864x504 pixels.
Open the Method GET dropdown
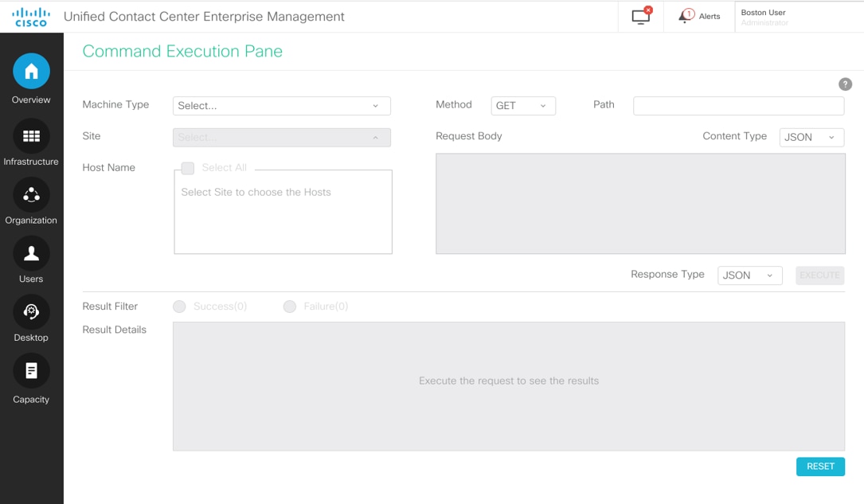522,106
